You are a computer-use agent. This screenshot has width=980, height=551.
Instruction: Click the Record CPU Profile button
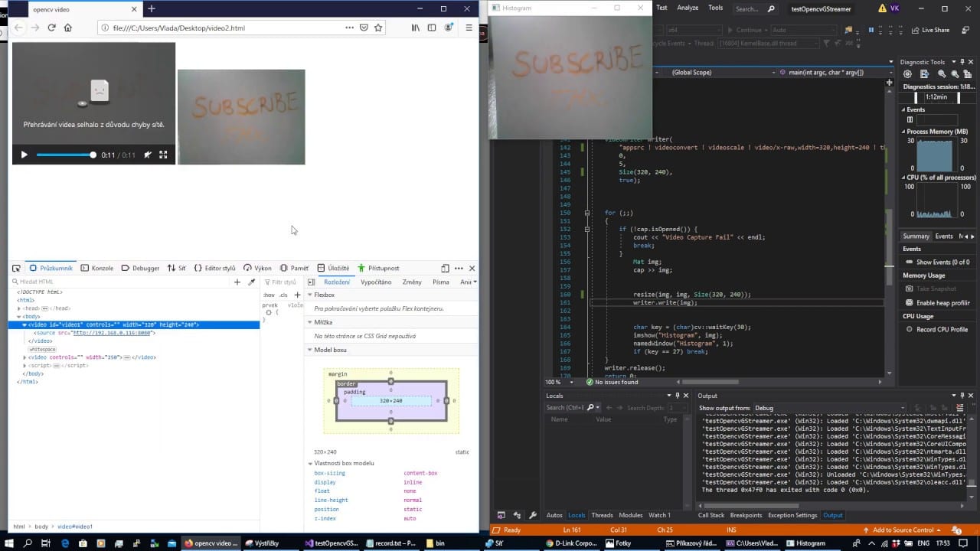936,330
